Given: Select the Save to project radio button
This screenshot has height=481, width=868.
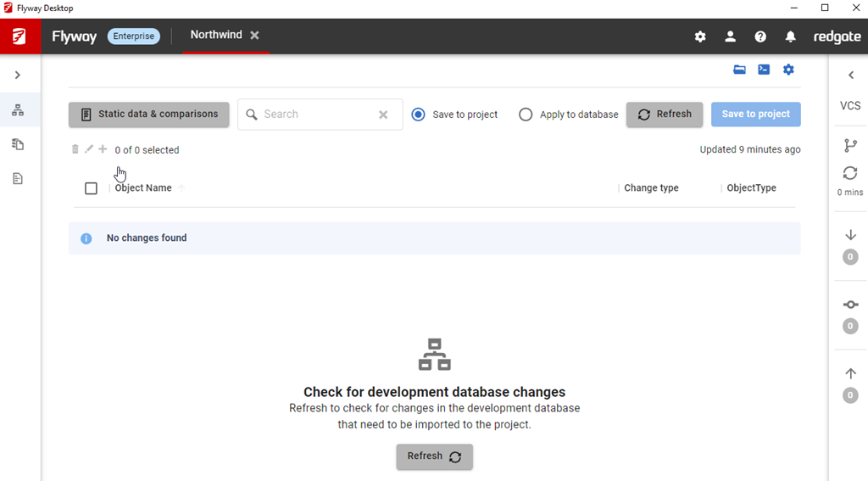Looking at the screenshot, I should point(418,115).
